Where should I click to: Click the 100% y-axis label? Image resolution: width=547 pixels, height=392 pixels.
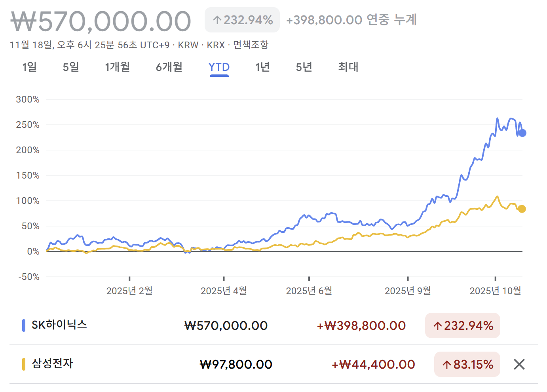[x=28, y=201]
